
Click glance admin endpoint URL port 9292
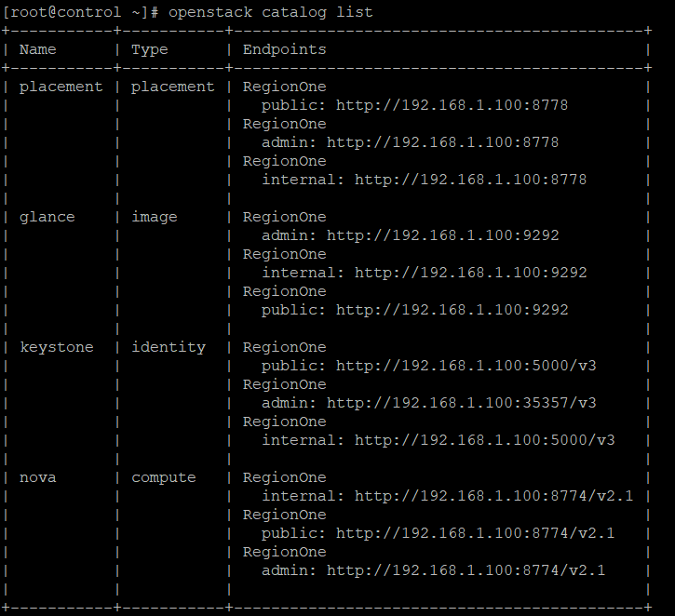442,235
